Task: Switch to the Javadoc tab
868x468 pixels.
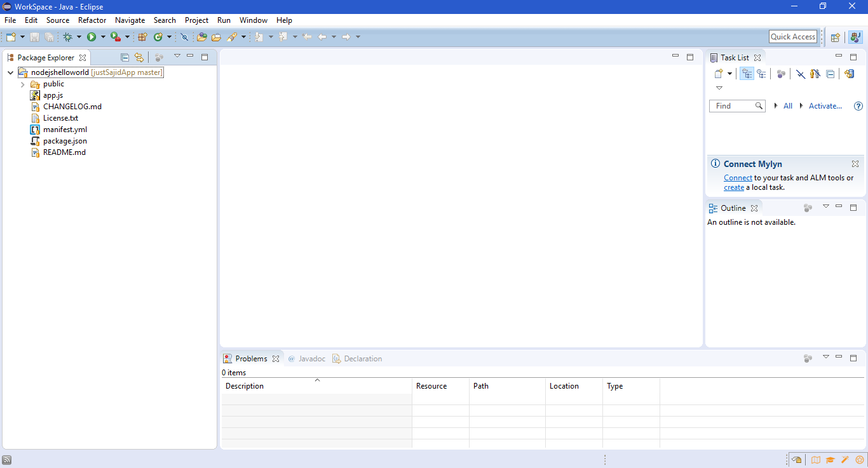Action: click(x=306, y=359)
